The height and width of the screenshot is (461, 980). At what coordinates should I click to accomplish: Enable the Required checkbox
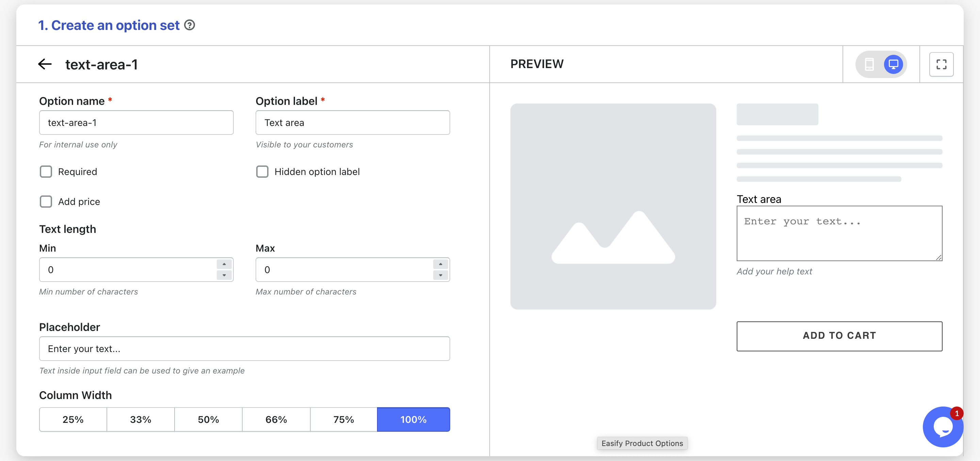[46, 172]
